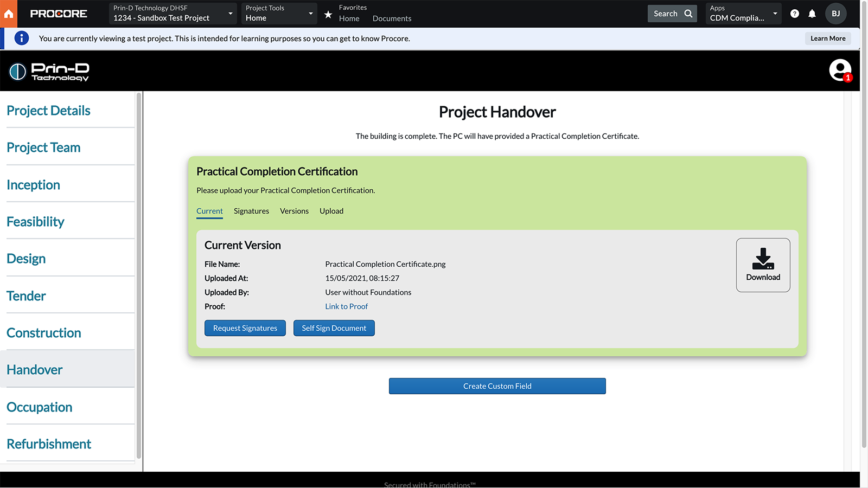Image resolution: width=868 pixels, height=488 pixels.
Task: Click the favorites star icon
Action: [328, 15]
